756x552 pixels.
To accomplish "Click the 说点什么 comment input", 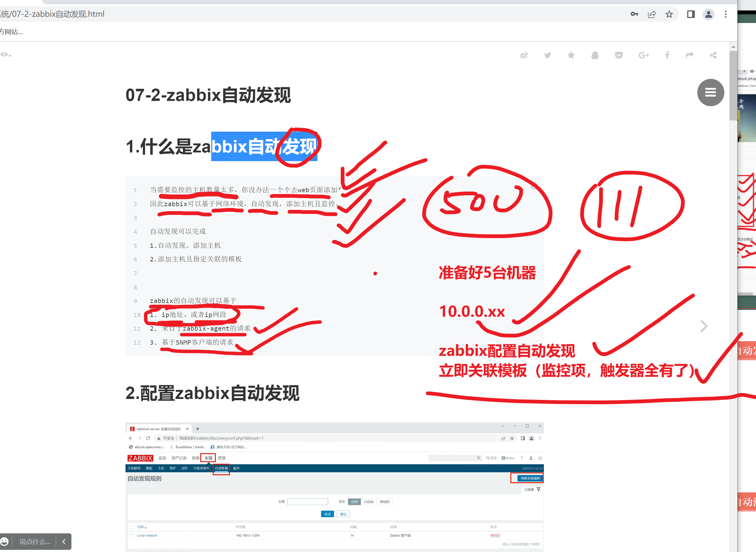I will tap(35, 542).
